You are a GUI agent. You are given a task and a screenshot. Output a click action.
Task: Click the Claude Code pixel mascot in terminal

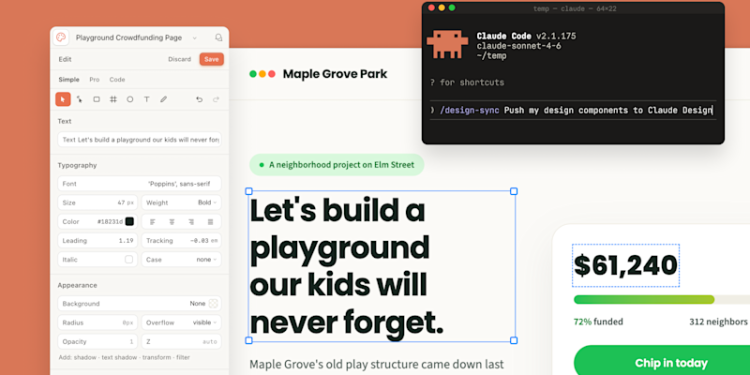coord(447,44)
